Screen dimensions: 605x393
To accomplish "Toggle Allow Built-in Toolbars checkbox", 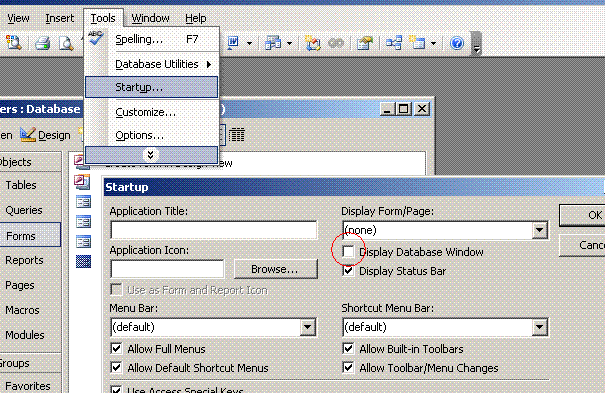I will [348, 349].
